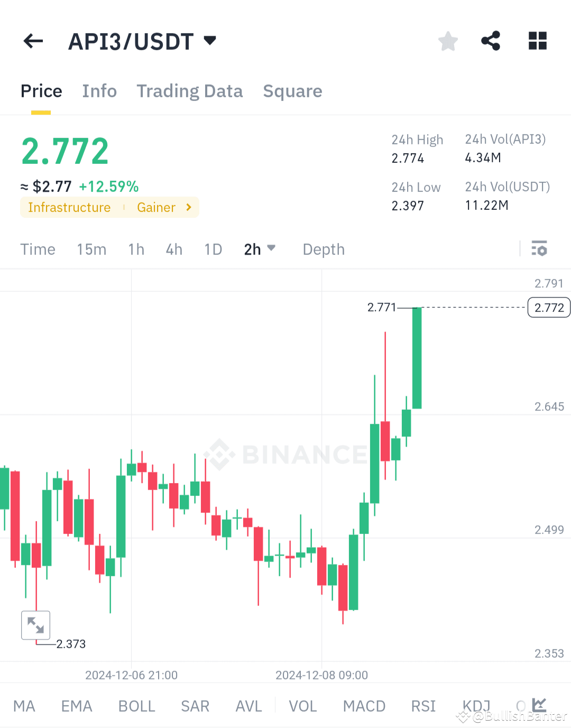
Task: Open the 2h interval dropdown
Action: pyautogui.click(x=260, y=248)
